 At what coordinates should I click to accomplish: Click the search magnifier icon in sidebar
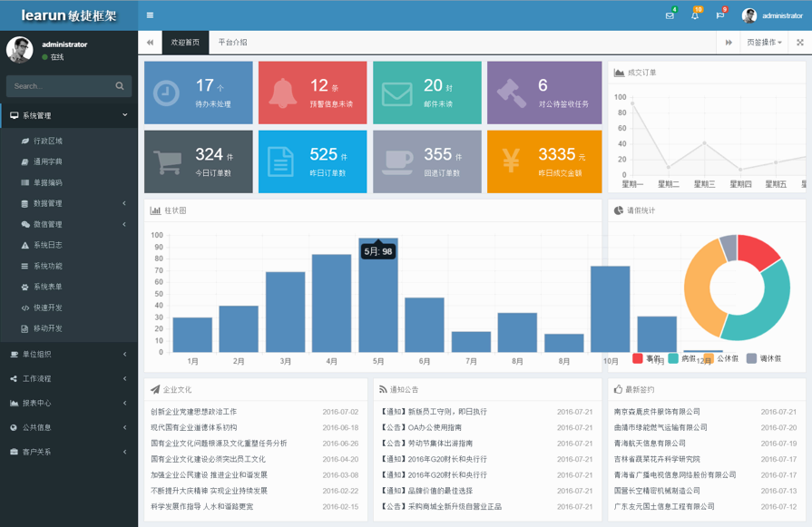120,86
